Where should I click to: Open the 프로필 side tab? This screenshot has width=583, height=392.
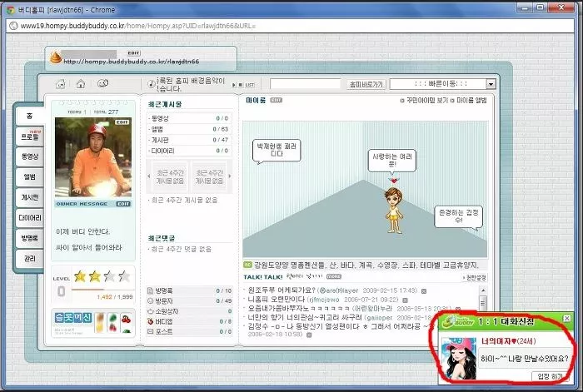pyautogui.click(x=30, y=136)
